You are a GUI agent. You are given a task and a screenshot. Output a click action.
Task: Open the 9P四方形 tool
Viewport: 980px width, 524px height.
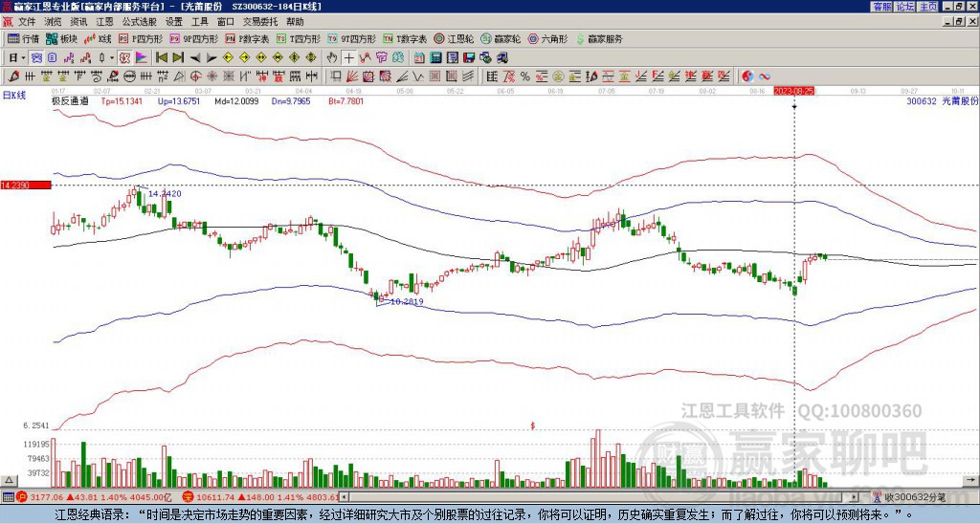(x=194, y=38)
